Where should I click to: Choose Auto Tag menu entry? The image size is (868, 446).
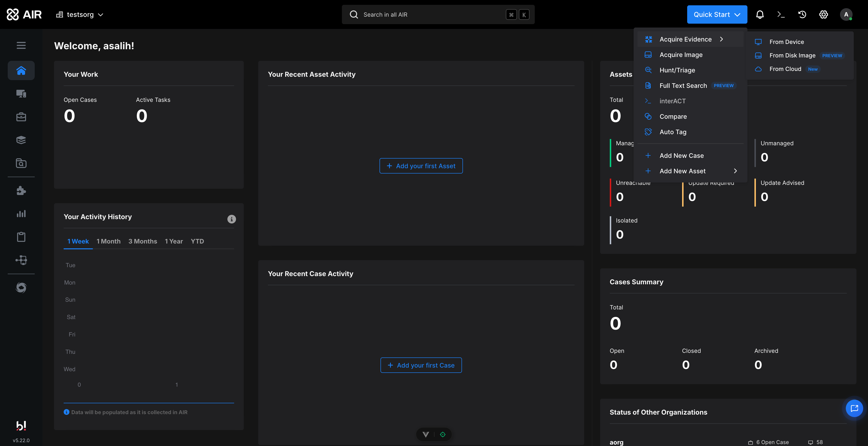pos(691,132)
